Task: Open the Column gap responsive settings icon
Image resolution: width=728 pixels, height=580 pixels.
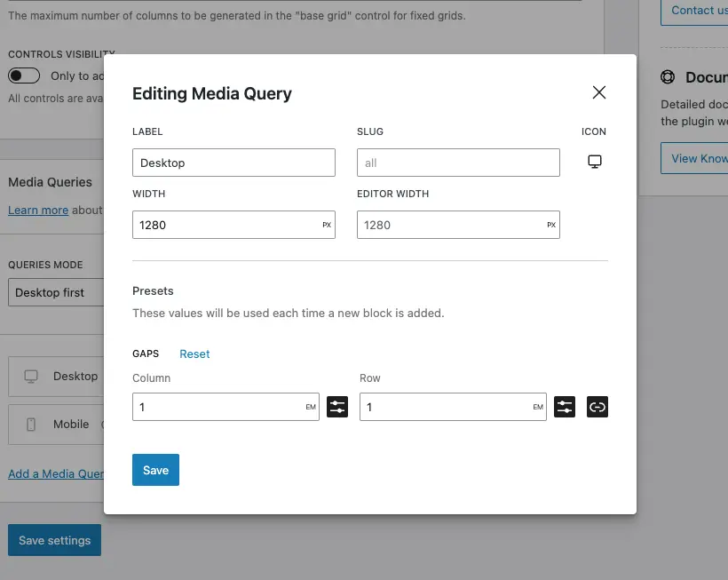Action: point(337,407)
